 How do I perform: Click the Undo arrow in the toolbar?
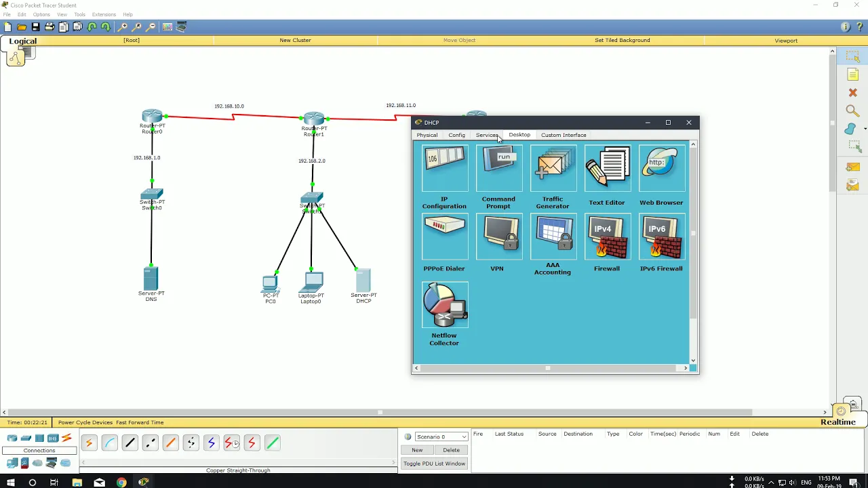pos(92,27)
